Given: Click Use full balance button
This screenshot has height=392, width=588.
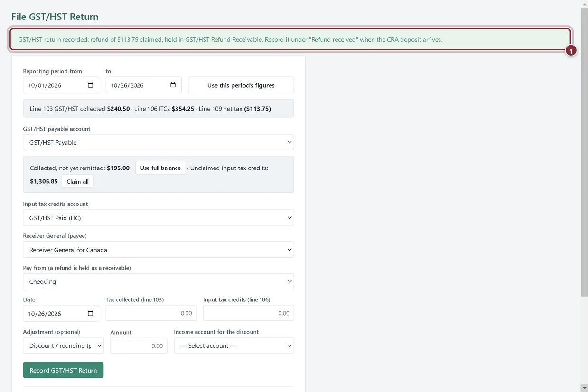Looking at the screenshot, I should click(160, 168).
